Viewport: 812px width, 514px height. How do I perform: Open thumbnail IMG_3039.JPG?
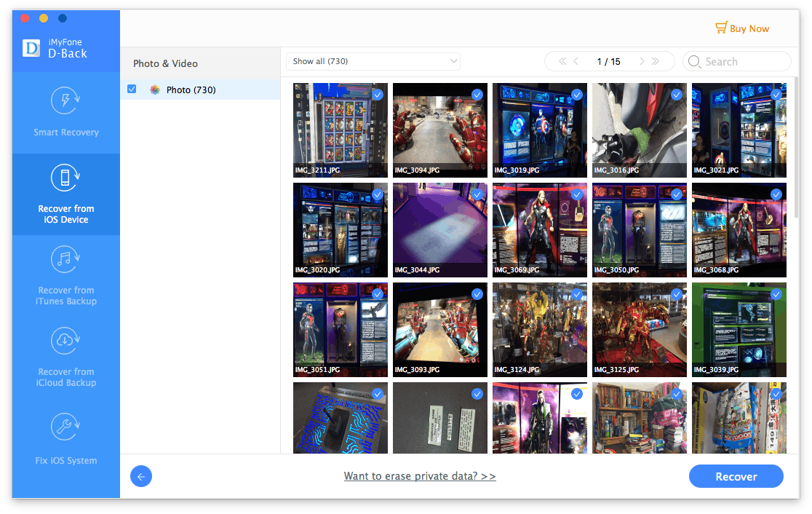(x=739, y=330)
